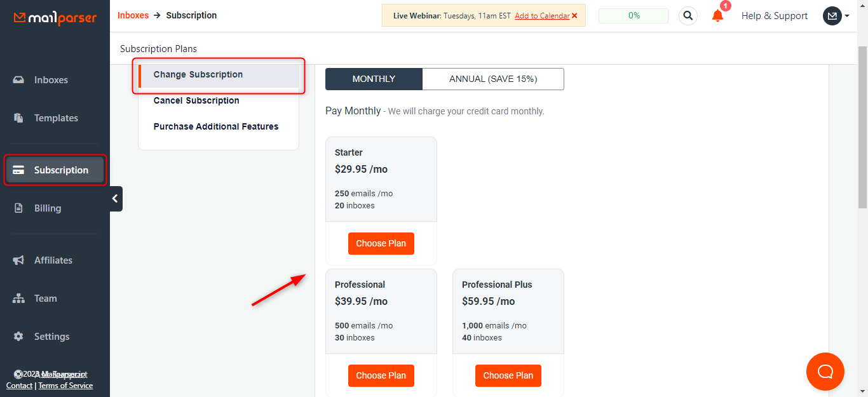This screenshot has height=397, width=868.
Task: Switch to ANNUAL (SAVE 15%) billing
Action: (493, 79)
